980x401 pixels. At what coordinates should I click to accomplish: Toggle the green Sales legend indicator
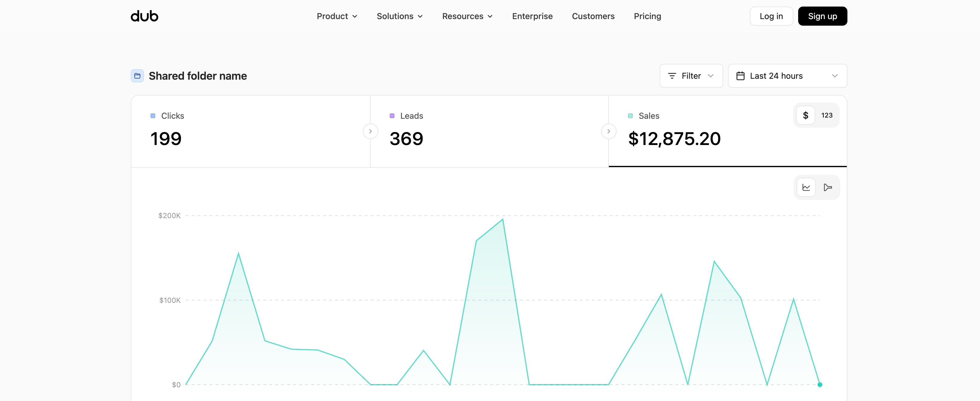pos(630,116)
